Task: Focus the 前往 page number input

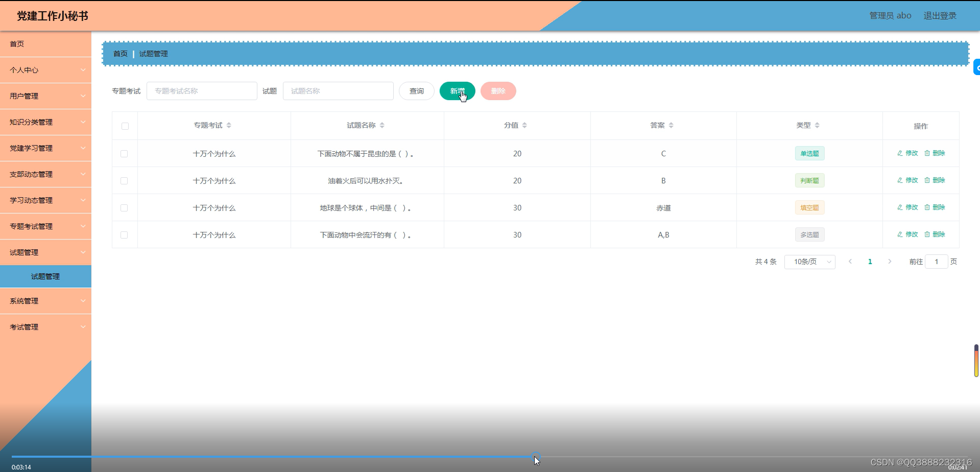Action: tap(937, 262)
